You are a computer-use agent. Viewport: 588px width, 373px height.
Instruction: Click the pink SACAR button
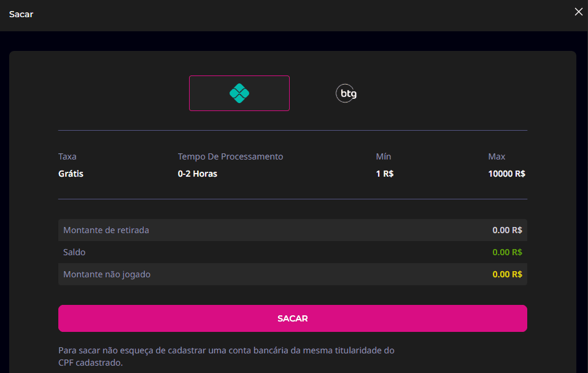point(293,318)
